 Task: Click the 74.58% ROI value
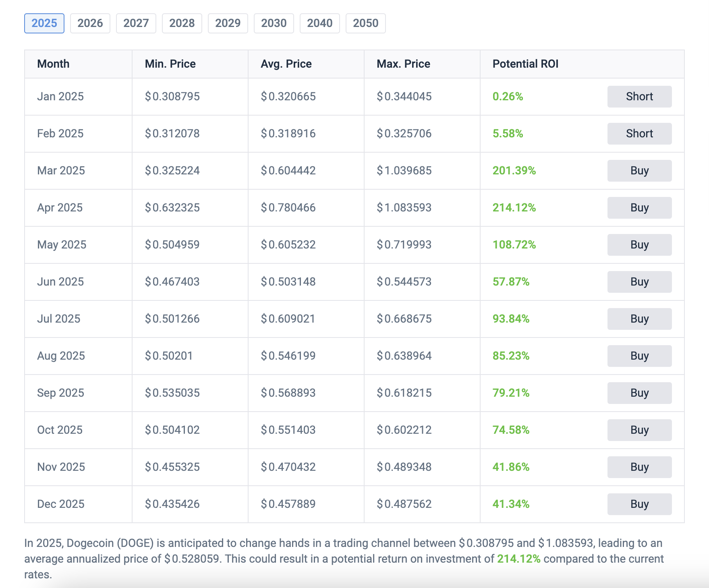511,430
